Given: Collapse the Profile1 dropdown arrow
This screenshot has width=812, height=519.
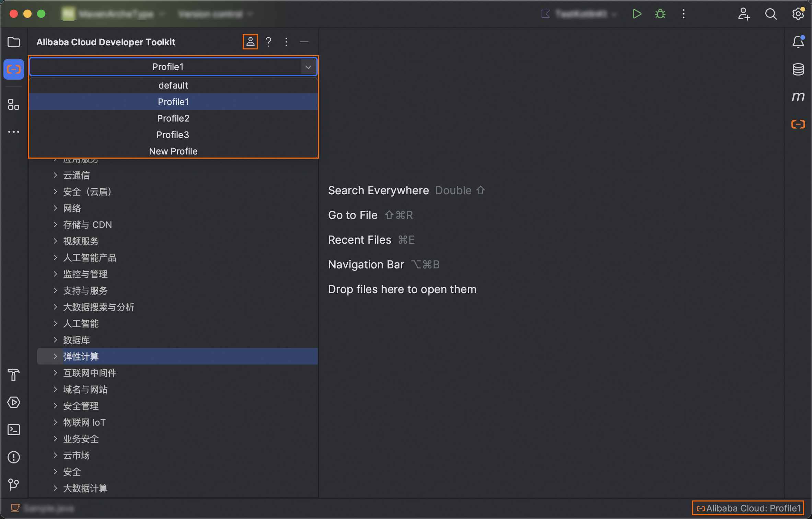Looking at the screenshot, I should click(x=308, y=67).
